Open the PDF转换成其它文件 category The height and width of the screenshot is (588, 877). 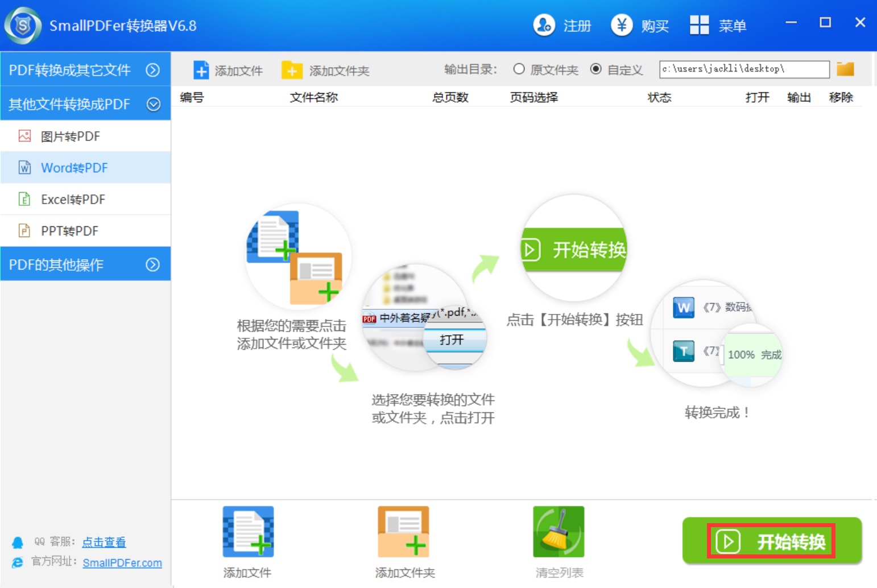point(85,69)
